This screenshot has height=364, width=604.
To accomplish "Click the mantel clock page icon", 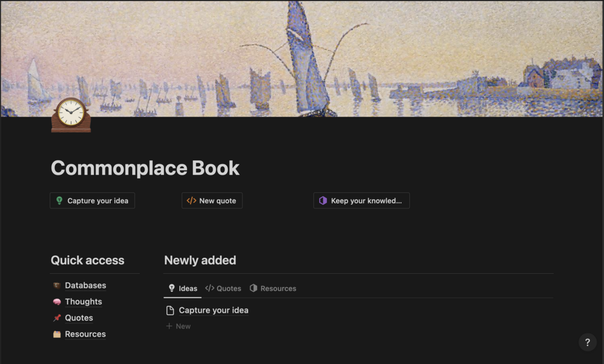I will pyautogui.click(x=72, y=115).
